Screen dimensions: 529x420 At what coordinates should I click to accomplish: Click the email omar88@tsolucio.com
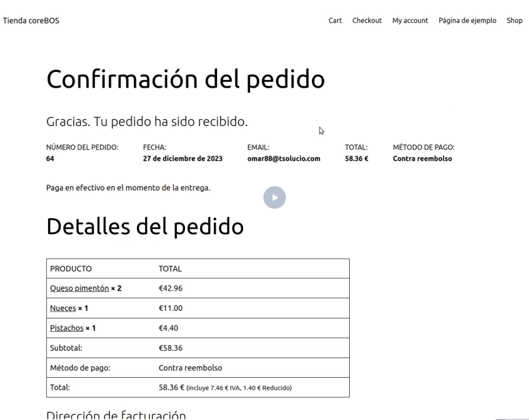pyautogui.click(x=283, y=159)
